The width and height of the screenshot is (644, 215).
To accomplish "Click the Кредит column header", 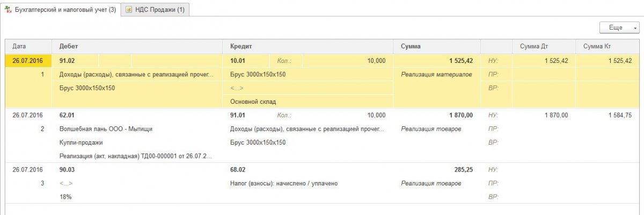I will pyautogui.click(x=308, y=47).
